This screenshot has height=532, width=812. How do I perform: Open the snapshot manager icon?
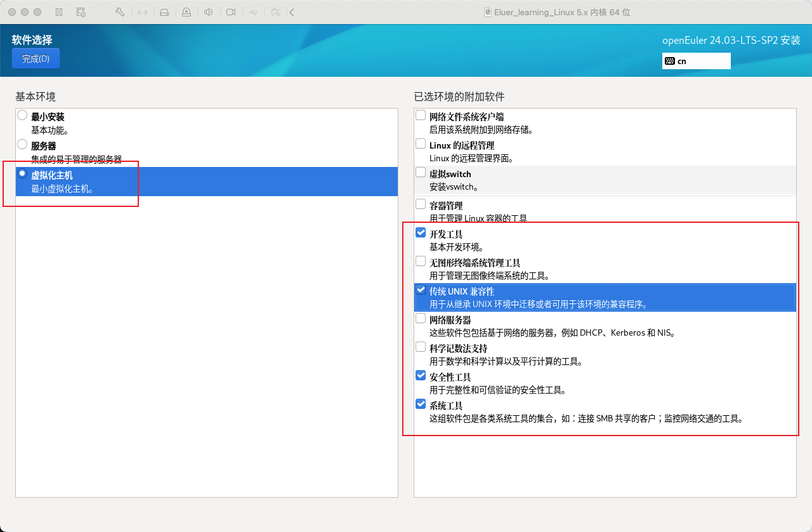[x=81, y=12]
